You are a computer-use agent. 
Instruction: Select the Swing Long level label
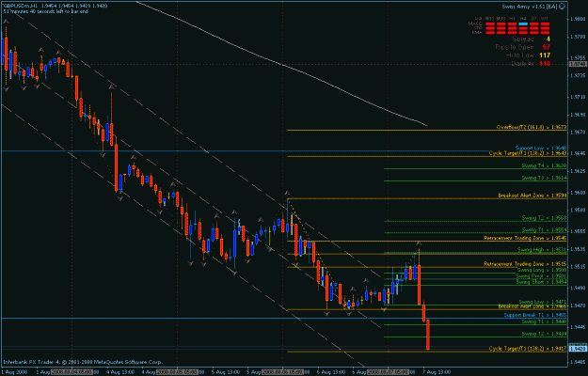click(x=542, y=270)
